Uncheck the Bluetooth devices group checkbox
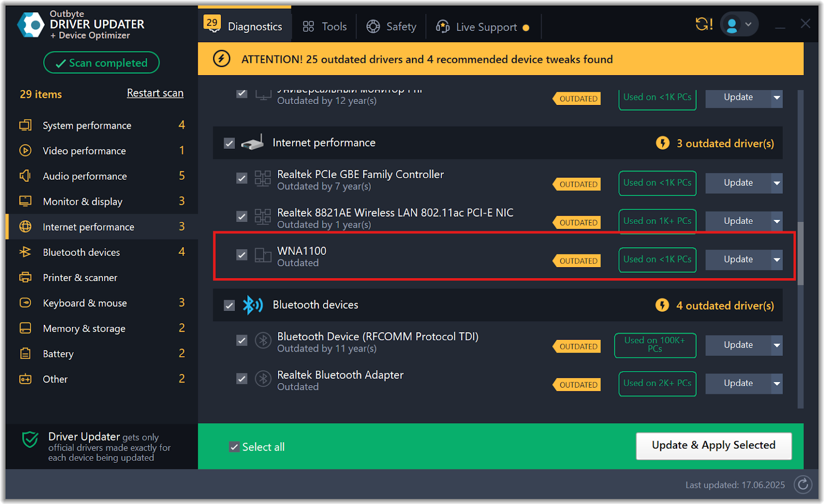This screenshot has width=824, height=504. 229,305
